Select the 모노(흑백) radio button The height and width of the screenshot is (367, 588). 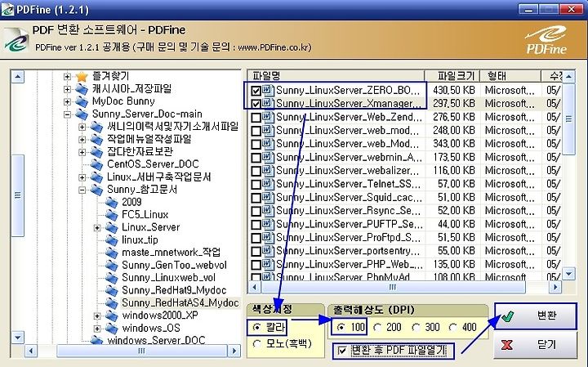(257, 344)
